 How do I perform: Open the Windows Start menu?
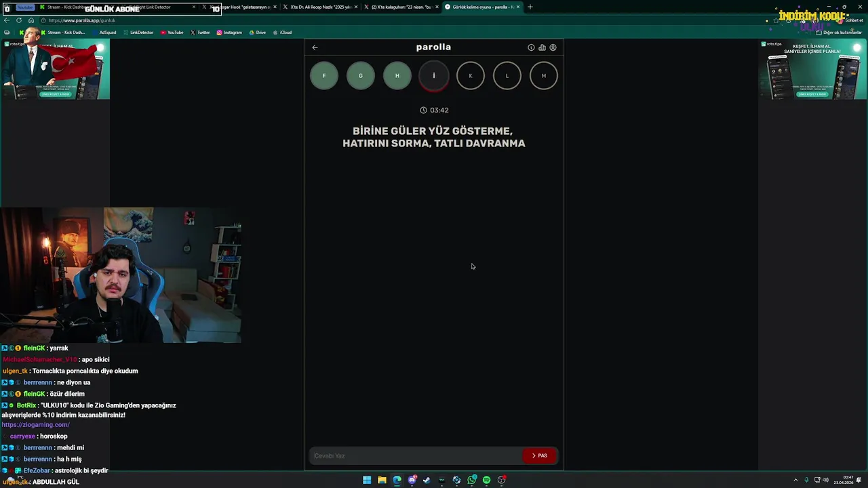pos(367,480)
